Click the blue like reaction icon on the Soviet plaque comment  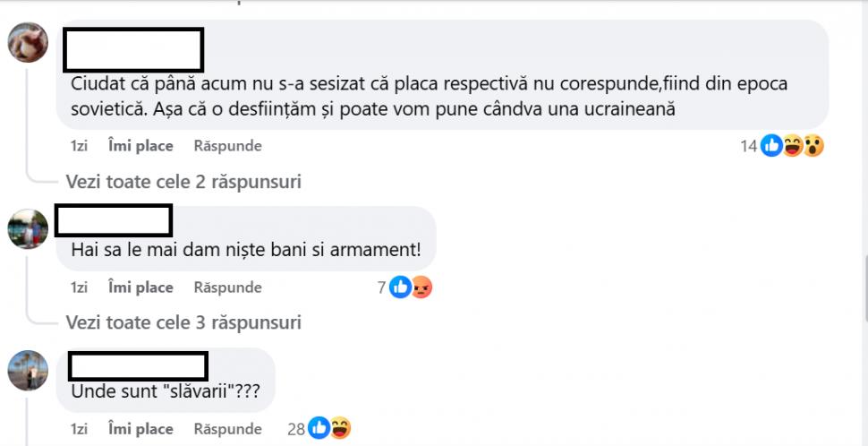(x=771, y=146)
